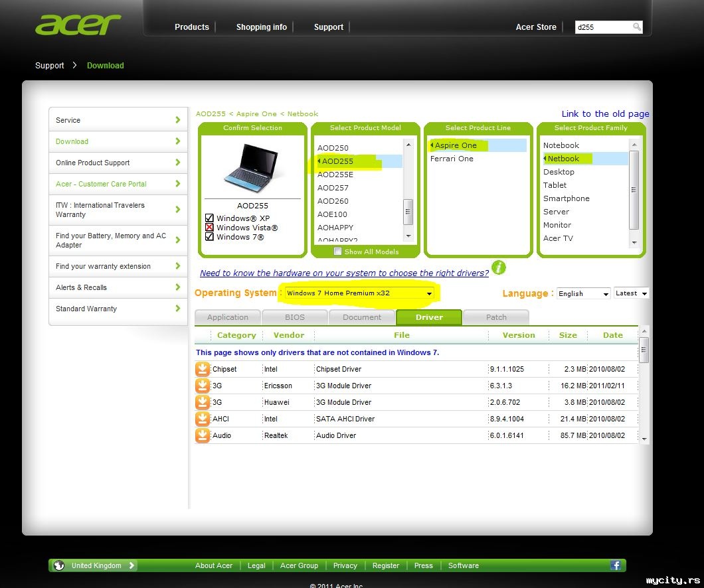Click the driver list scroll down arrow
Viewport: 704px width, 588px height.
(644, 439)
